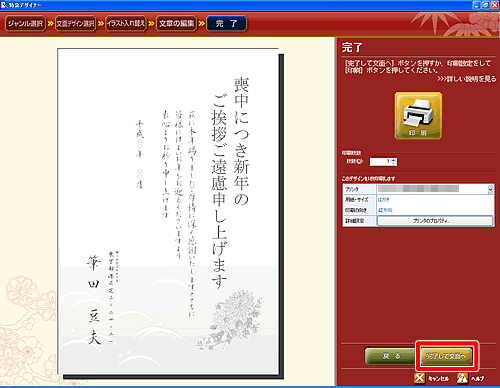Click the 完了して文面へ button
Screen dimensions: 500x388
tap(446, 356)
